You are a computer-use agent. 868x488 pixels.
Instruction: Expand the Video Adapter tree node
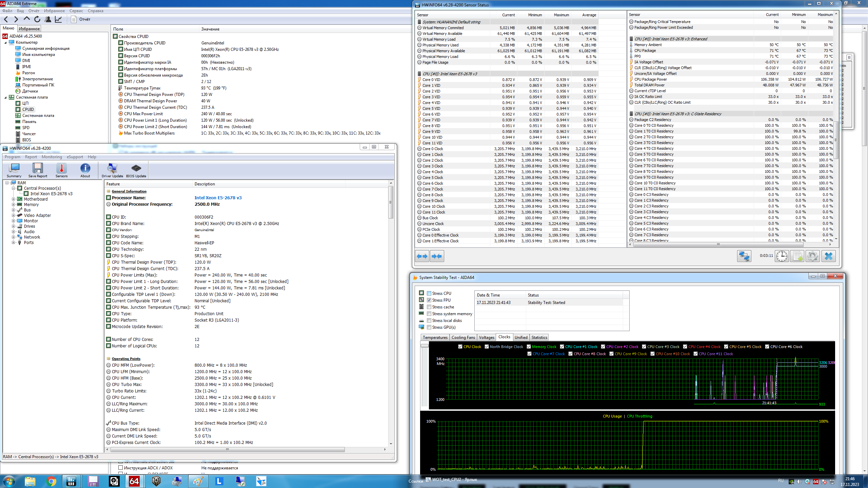[x=14, y=216]
